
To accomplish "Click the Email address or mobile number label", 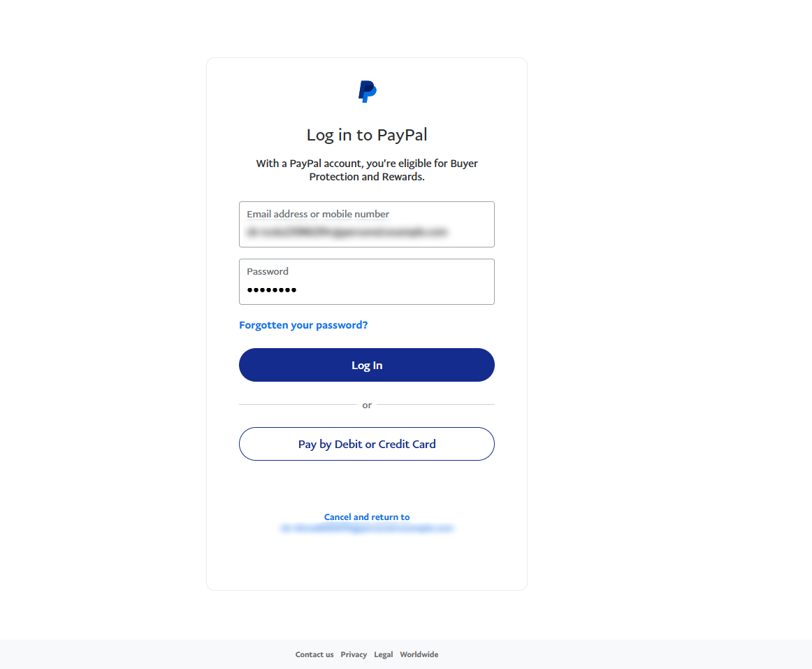I will click(318, 214).
